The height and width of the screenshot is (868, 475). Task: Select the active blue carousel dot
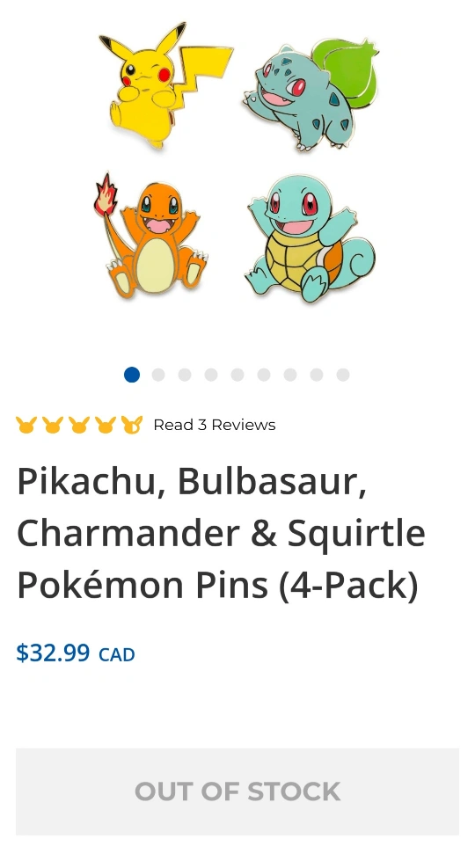(132, 375)
